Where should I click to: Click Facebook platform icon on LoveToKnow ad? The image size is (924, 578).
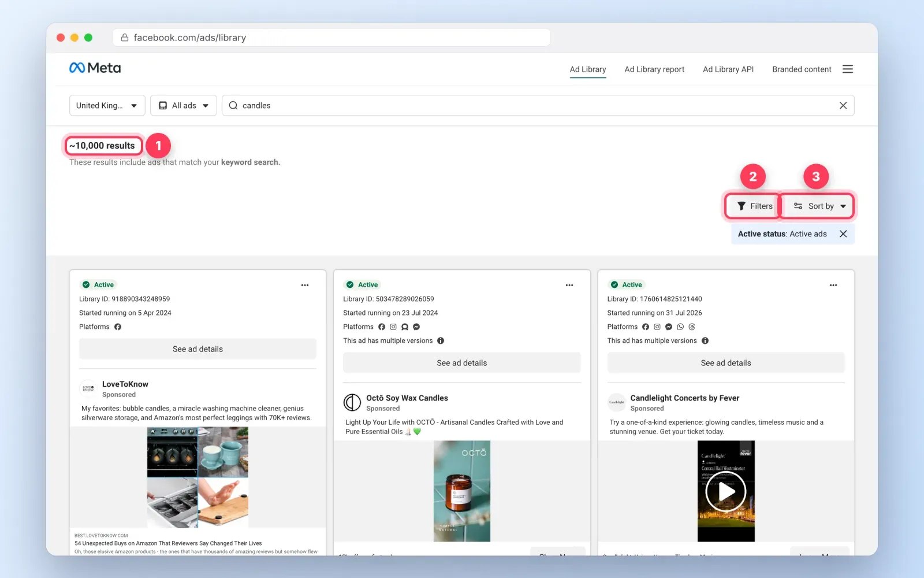[118, 327]
